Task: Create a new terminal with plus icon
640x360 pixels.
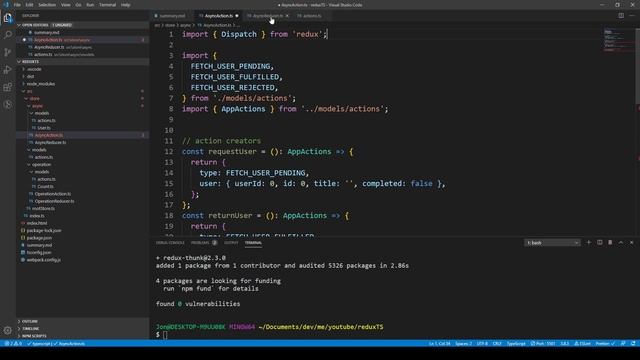Action: 589,242
